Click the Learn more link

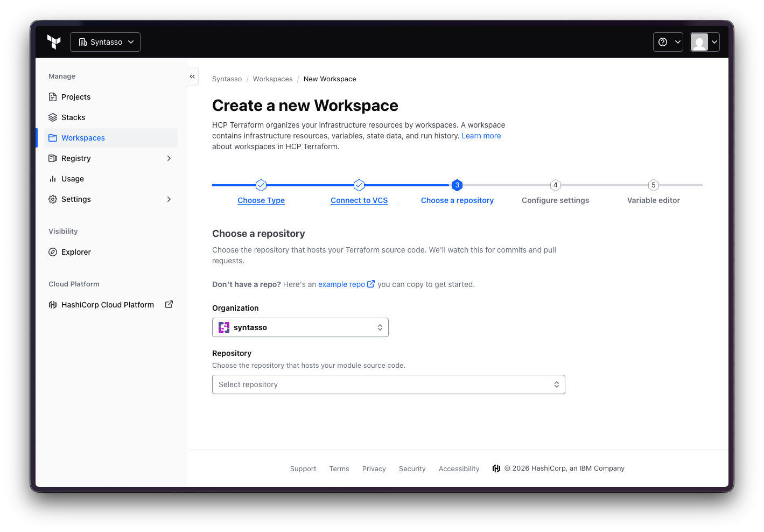coord(481,135)
